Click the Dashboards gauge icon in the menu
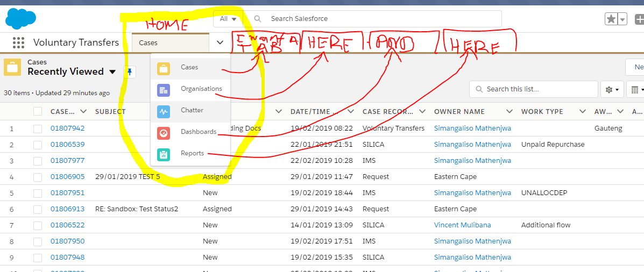The width and height of the screenshot is (644, 272). point(164,133)
